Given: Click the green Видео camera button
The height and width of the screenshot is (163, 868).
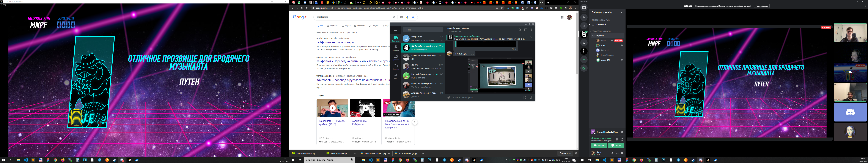Looking at the screenshot, I should coord(598,145).
